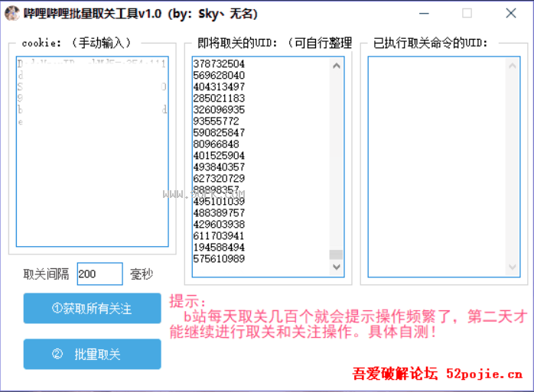Select UID 569628040 in the list

point(219,75)
